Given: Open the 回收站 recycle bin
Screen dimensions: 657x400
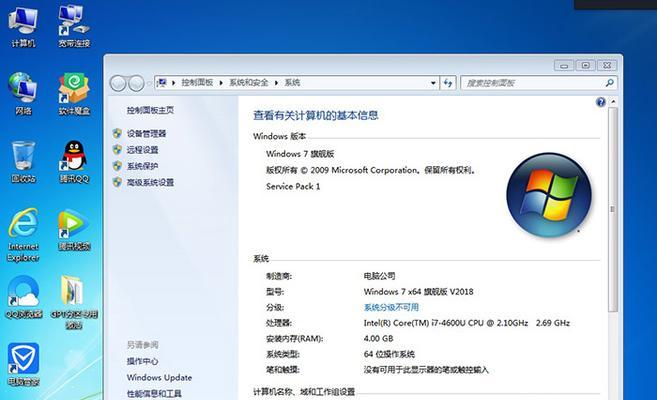Looking at the screenshot, I should tap(23, 161).
